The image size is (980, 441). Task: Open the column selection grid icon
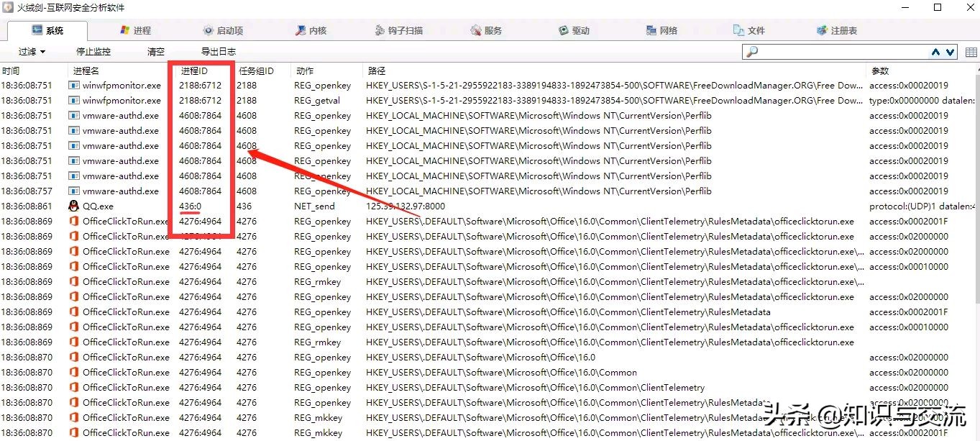(x=971, y=51)
